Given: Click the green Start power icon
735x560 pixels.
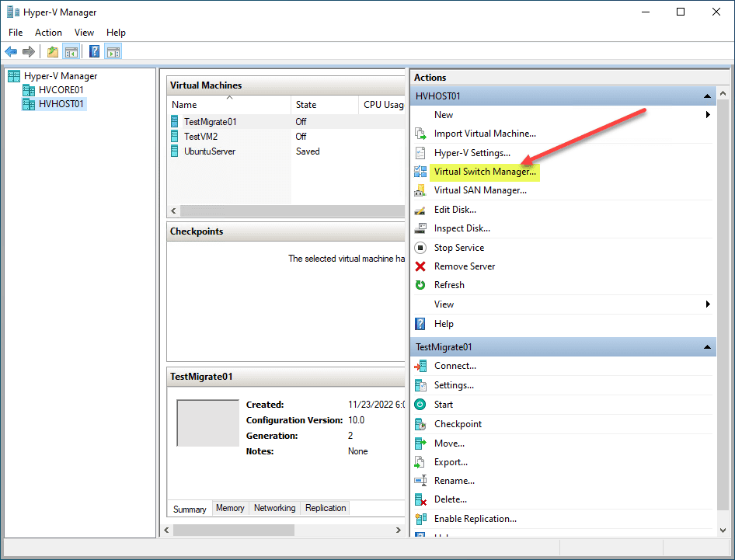Looking at the screenshot, I should pos(420,405).
